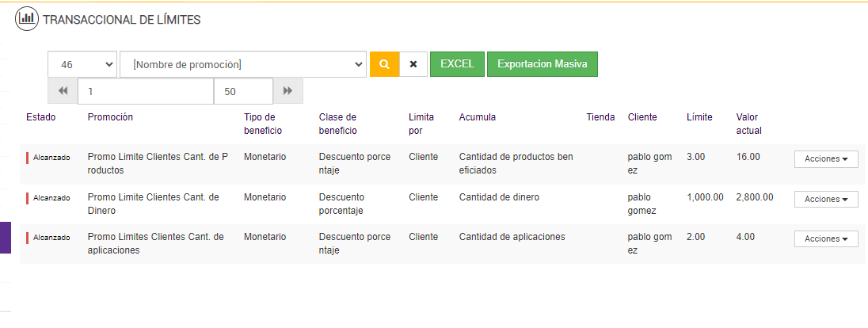Open Acciones for Cant. de Productos promo
Screen dimensions: 868x328
(826, 158)
